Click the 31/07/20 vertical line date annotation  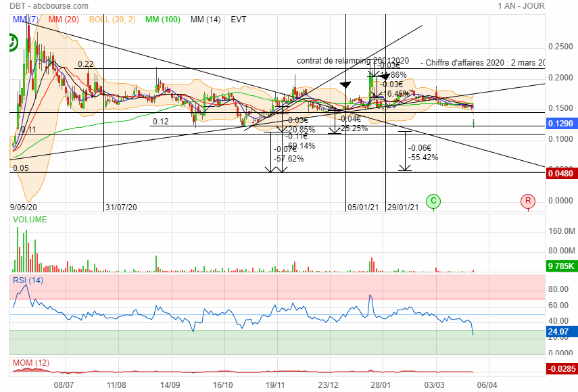(x=121, y=207)
